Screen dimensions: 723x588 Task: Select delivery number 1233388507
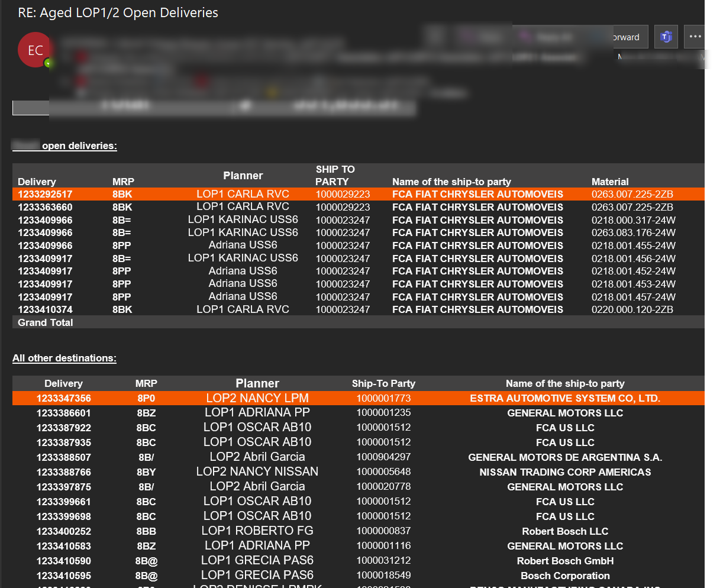(64, 457)
